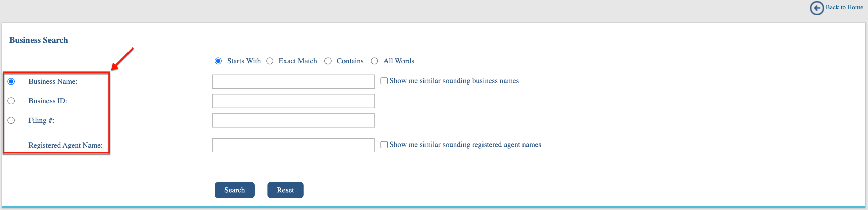
Task: Click into the Business ID input box
Action: point(293,101)
